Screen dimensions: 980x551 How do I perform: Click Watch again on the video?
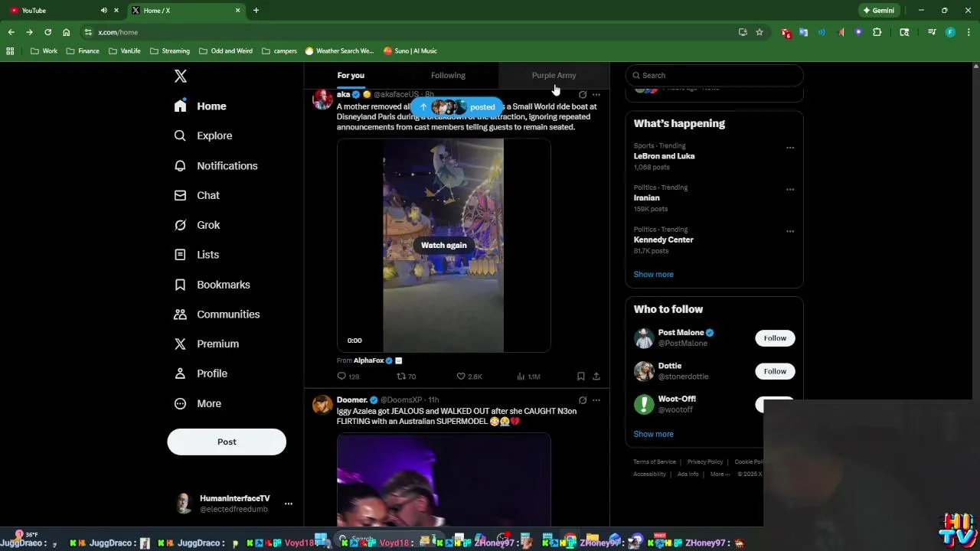tap(444, 245)
